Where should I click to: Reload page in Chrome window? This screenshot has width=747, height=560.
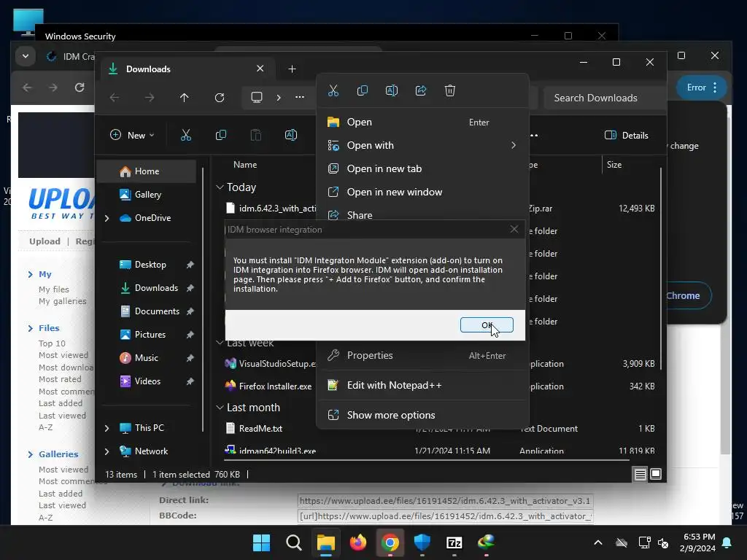pyautogui.click(x=79, y=87)
